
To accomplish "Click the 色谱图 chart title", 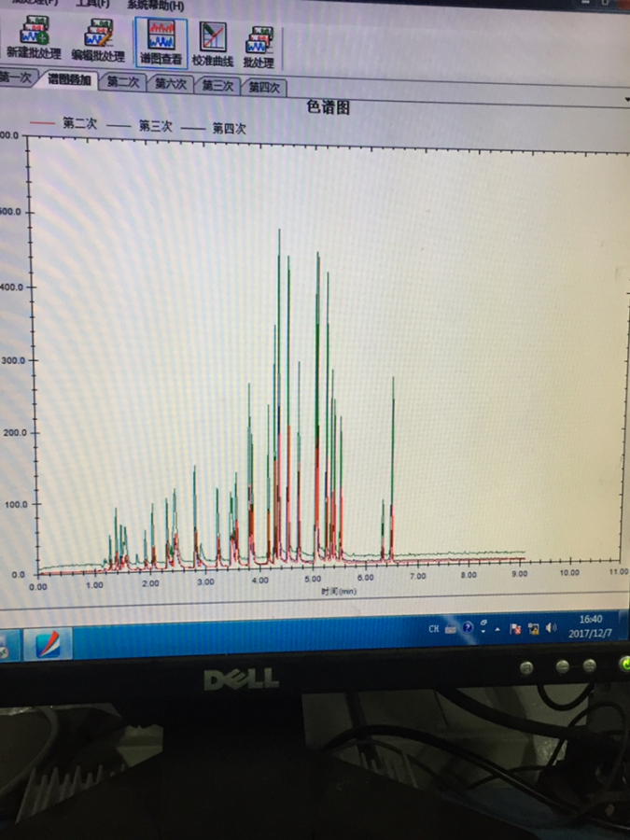I will 328,107.
